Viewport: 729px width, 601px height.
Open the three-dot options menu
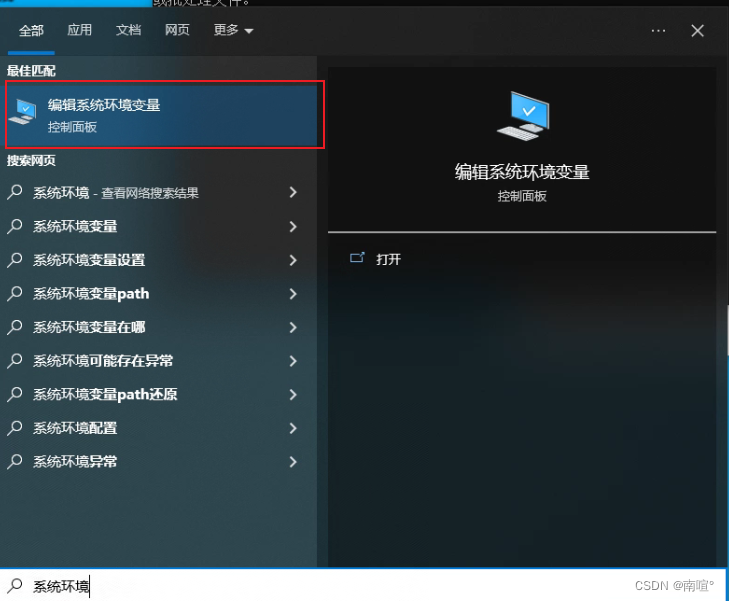658,31
